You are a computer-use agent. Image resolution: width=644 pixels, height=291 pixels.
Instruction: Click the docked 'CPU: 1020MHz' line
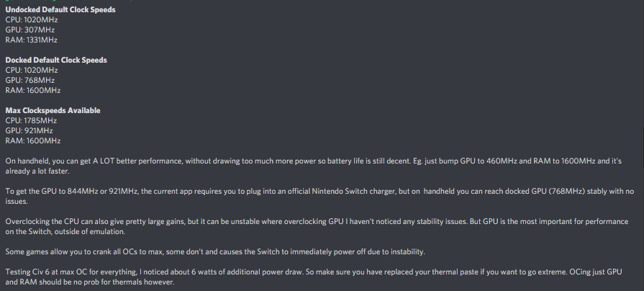[32, 71]
